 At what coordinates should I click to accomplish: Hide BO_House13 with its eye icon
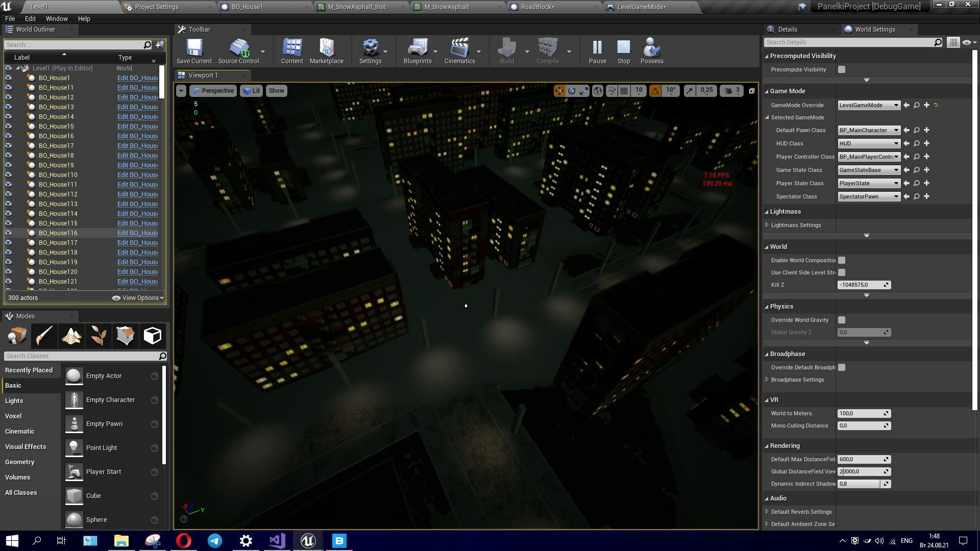point(8,107)
